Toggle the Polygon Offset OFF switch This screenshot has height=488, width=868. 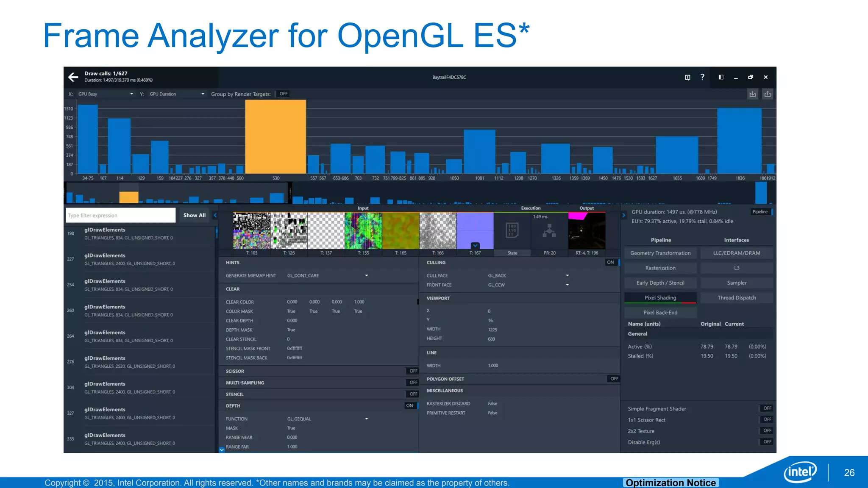pyautogui.click(x=613, y=379)
